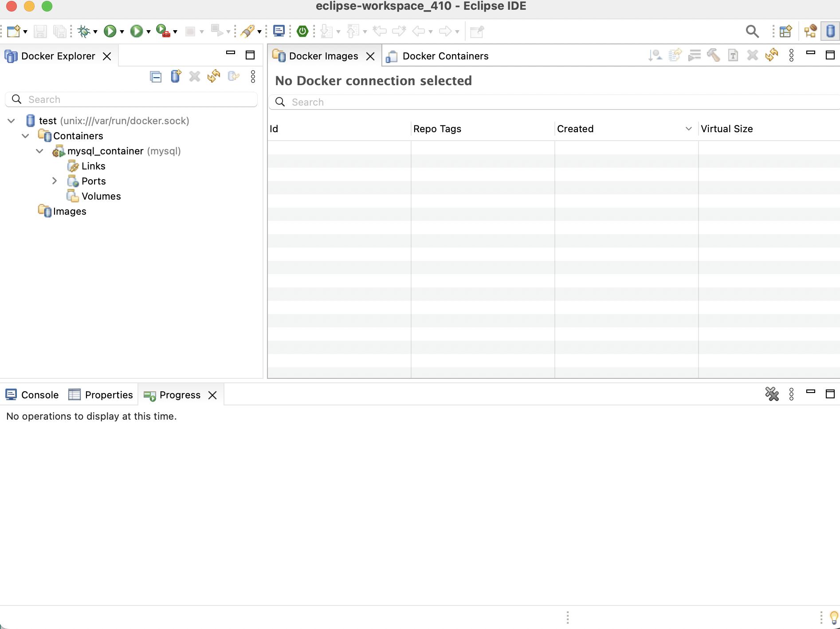Open the New wizard dropdown arrow
This screenshot has height=629, width=840.
coord(25,32)
